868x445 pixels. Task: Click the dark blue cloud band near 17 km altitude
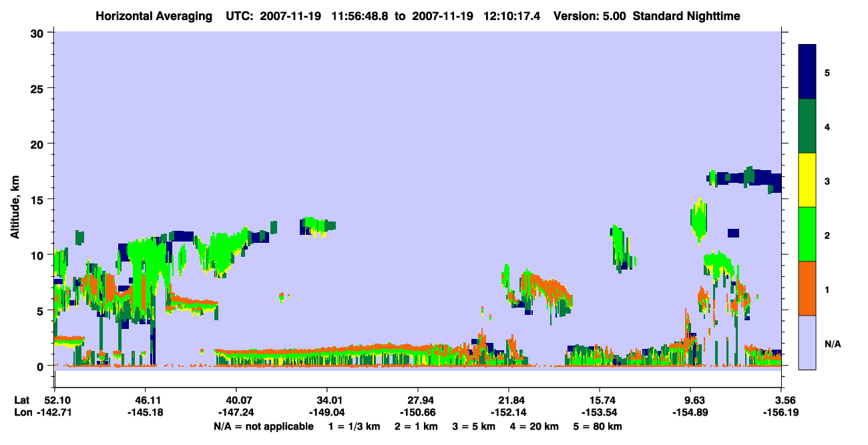[x=744, y=179]
